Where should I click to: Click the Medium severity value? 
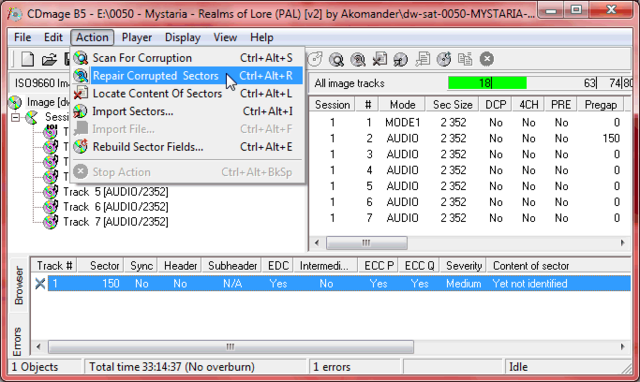[x=464, y=284]
